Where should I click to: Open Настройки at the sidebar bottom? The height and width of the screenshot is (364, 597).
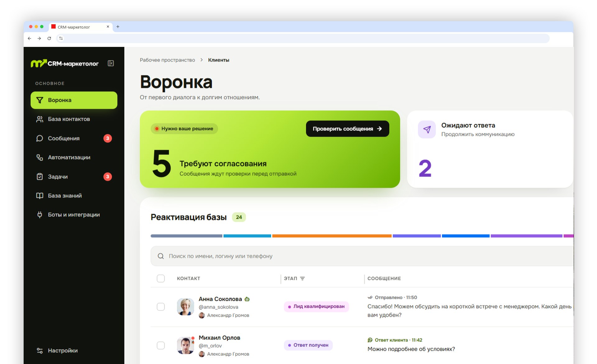tap(74, 350)
